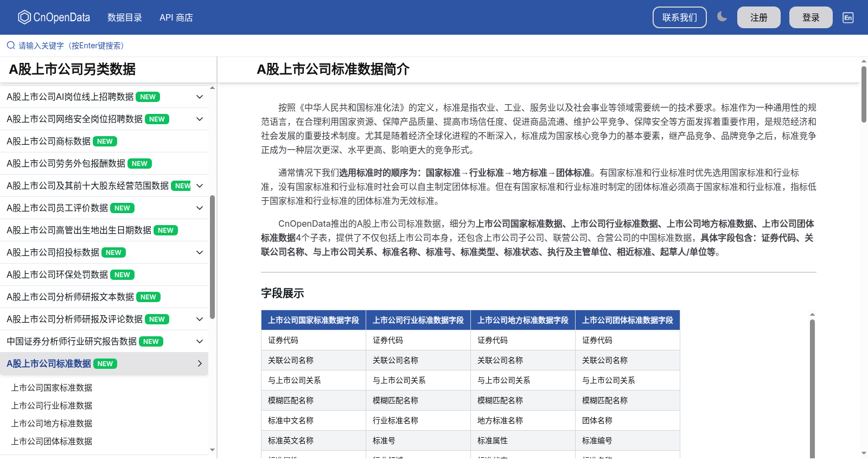Click 标准中文名称 table cell

click(314, 420)
